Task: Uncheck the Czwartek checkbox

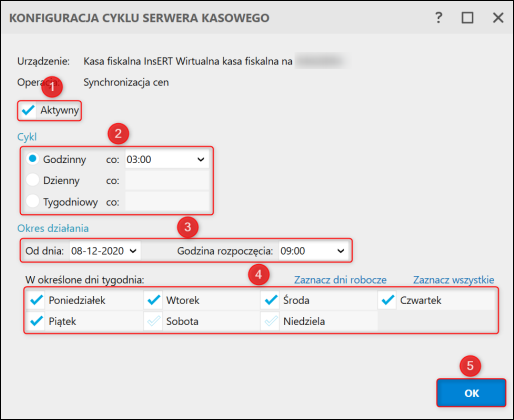Action: tap(388, 300)
